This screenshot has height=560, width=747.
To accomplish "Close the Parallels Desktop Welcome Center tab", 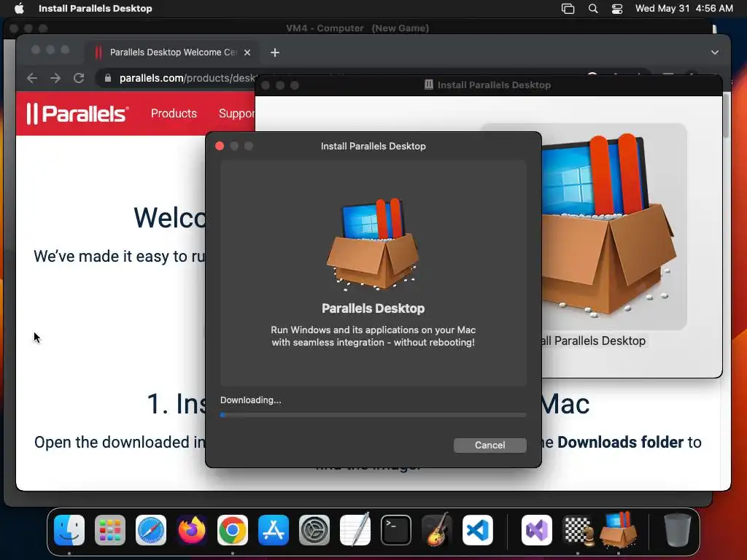I will (x=247, y=52).
